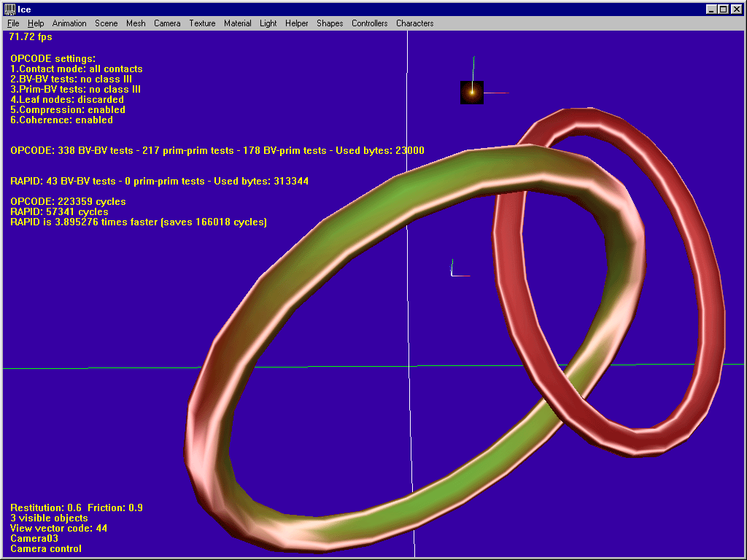
Task: Maximize the Ice window
Action: (723, 9)
